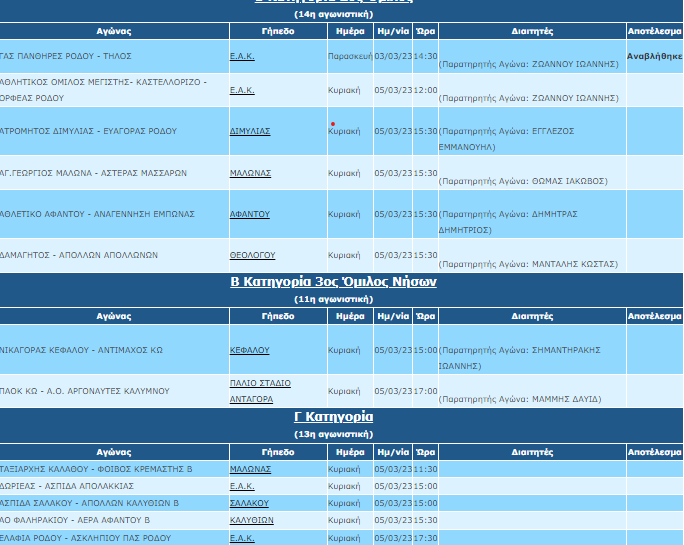Open Ε.Α.Κ. stadium link for ΠΑΝΘΗΡΕΣ ΡΟΔΟΥ - ΤΗΛΟΣ
The height and width of the screenshot is (545, 684).
pos(242,56)
